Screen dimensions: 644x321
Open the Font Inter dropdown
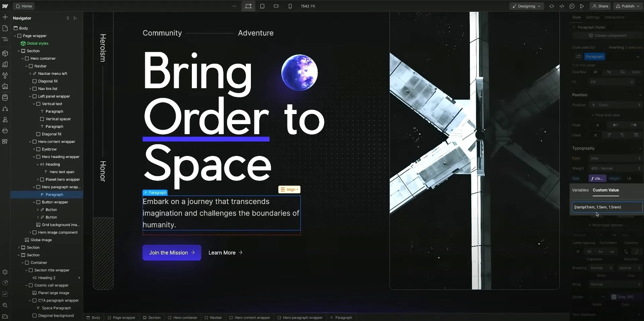coord(616,158)
